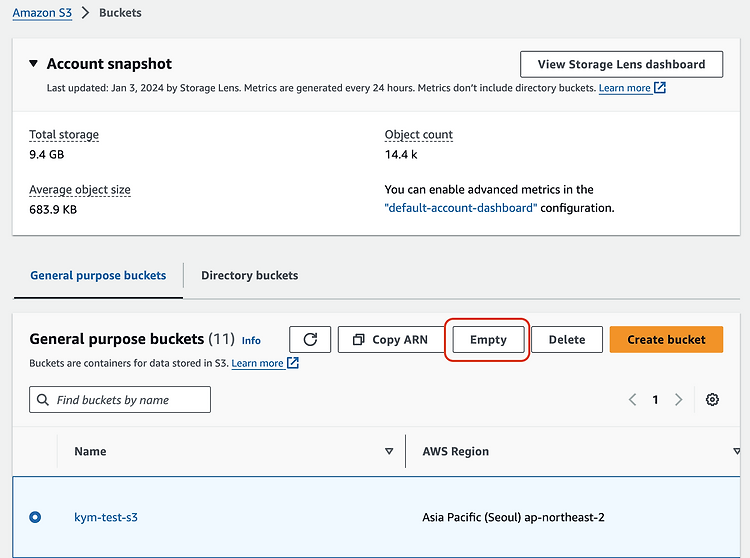The image size is (750, 558).
Task: Click the 14.4 k object count value
Action: [401, 154]
